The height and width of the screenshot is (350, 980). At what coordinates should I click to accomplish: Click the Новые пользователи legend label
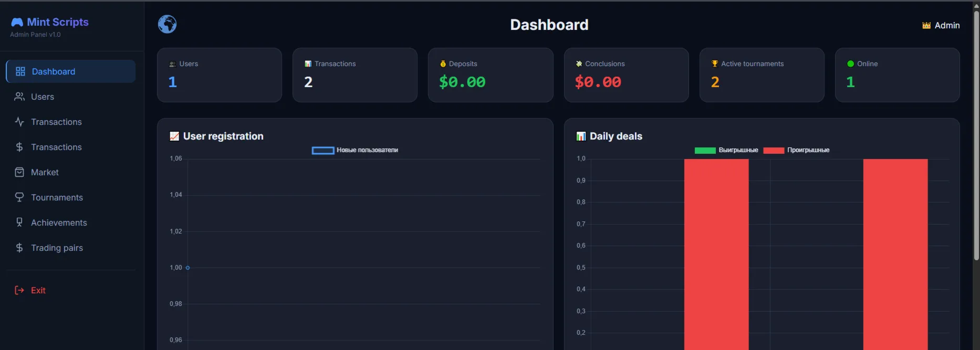[368, 150]
